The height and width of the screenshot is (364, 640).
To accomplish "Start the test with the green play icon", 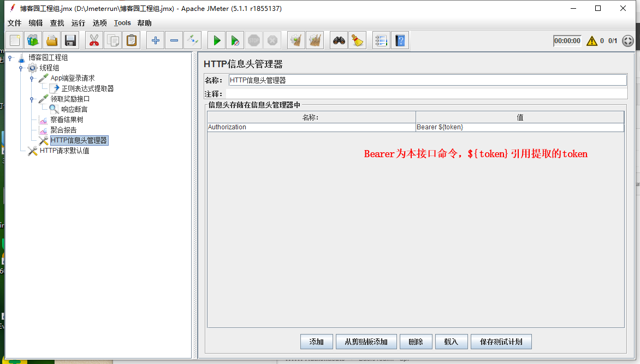I will tap(217, 40).
